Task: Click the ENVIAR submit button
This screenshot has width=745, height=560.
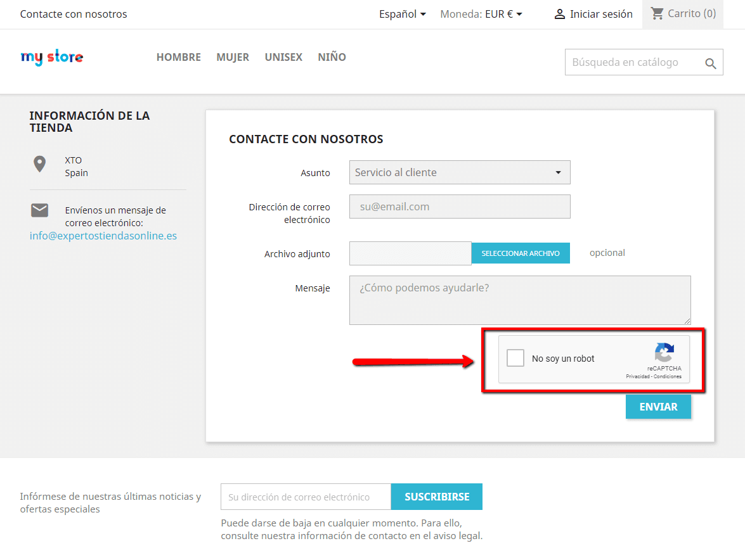Action: click(x=658, y=406)
